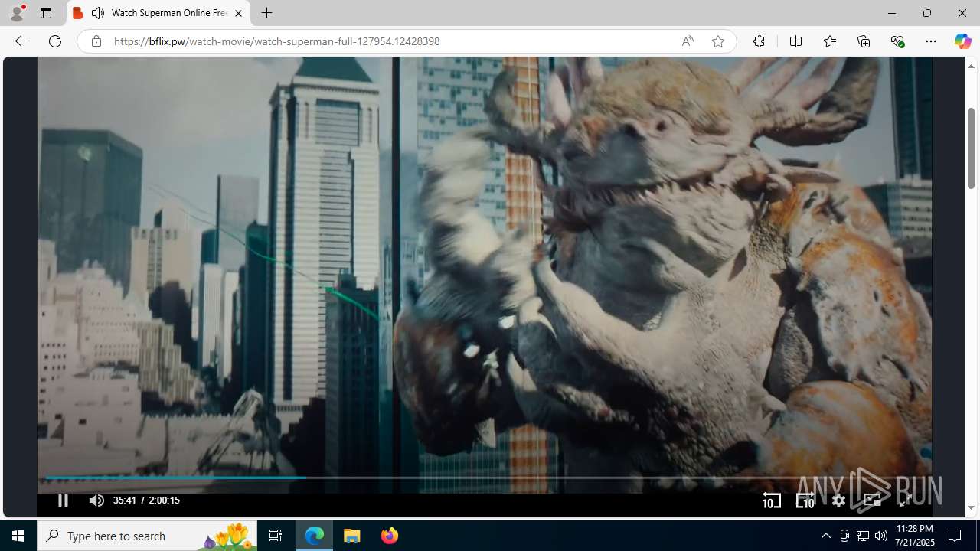Launch Firefox from the taskbar

(x=389, y=536)
